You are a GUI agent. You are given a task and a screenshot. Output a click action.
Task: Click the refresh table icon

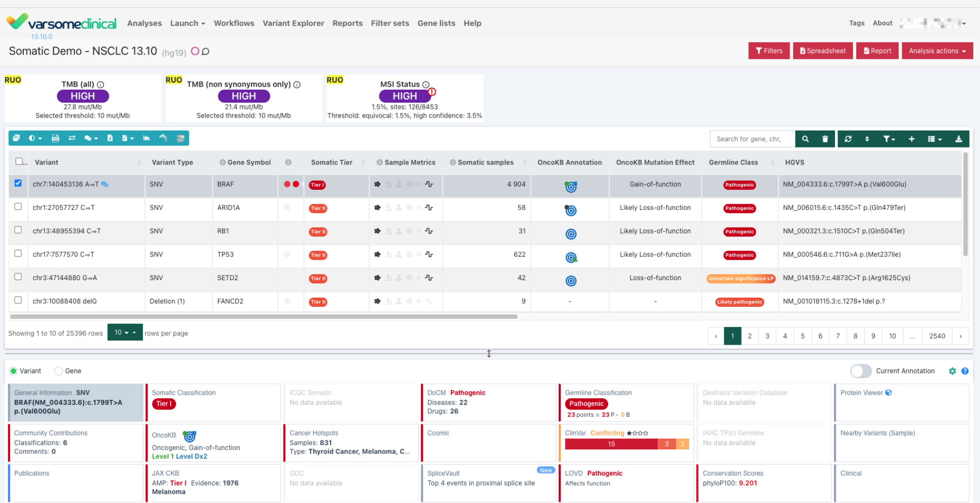[848, 139]
